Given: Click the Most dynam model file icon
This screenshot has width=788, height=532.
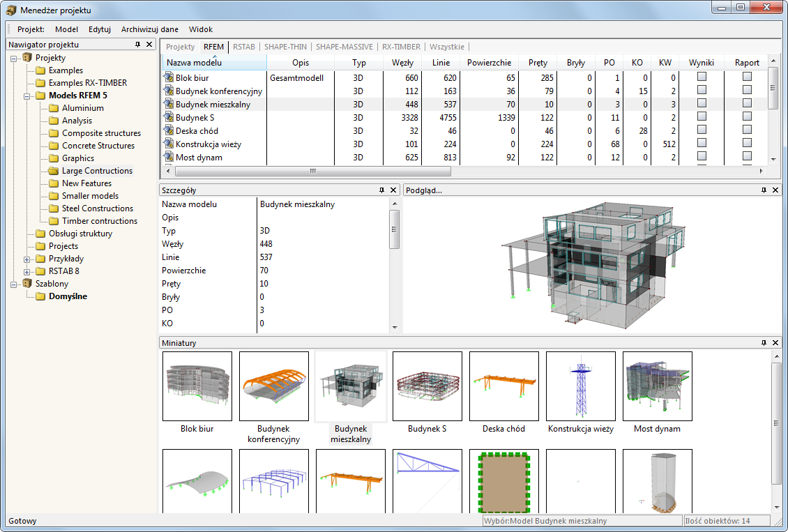Looking at the screenshot, I should tap(168, 157).
